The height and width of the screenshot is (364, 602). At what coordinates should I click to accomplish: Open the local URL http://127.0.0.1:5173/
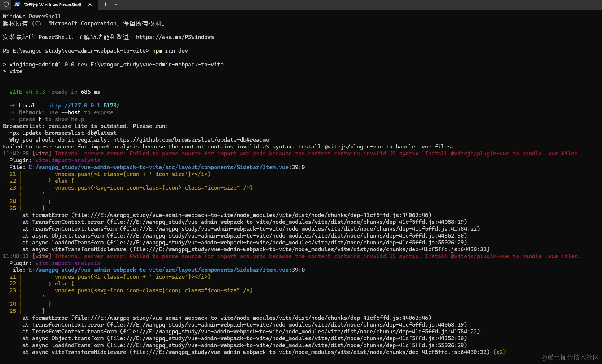[84, 106]
